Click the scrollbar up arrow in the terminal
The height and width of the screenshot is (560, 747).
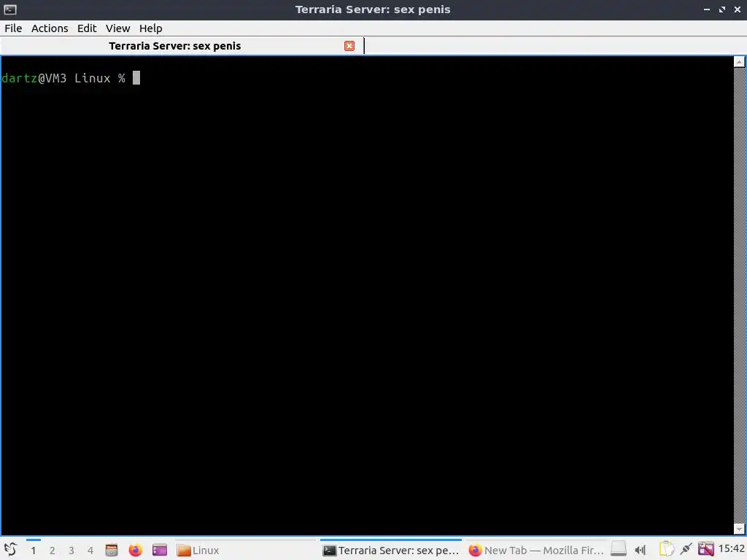click(x=739, y=62)
